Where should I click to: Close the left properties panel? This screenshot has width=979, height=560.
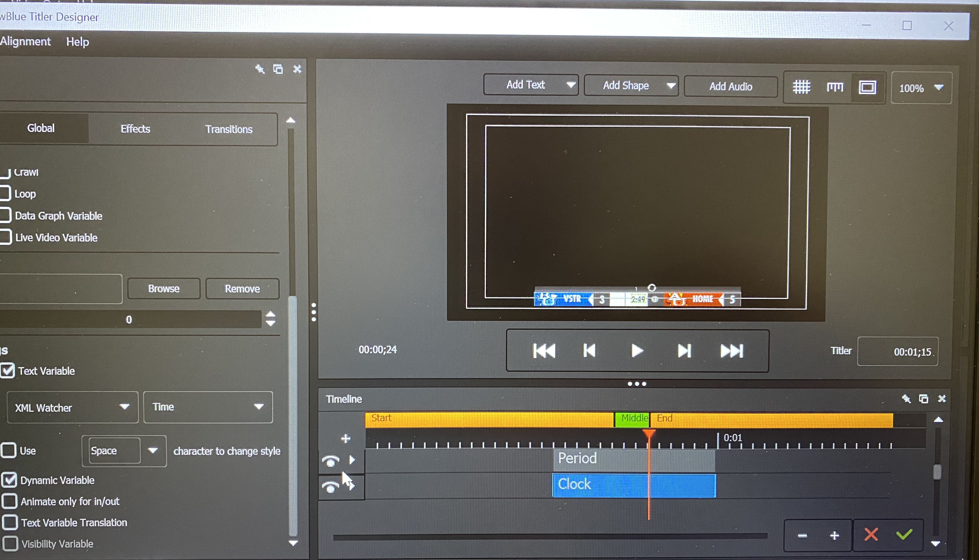pyautogui.click(x=297, y=69)
